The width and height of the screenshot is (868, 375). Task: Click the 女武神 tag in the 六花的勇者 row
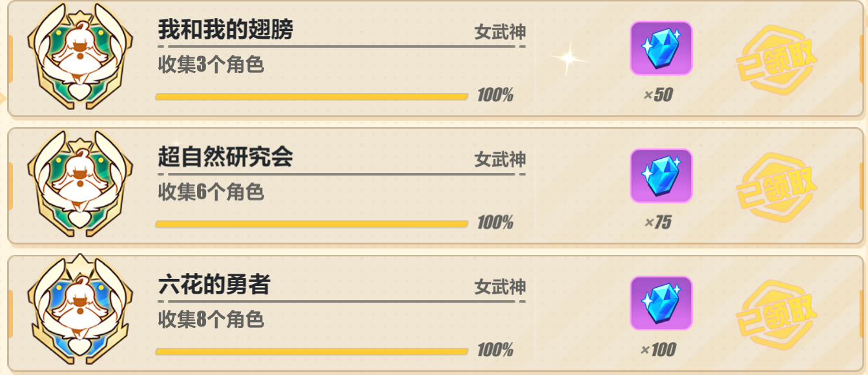point(500,287)
